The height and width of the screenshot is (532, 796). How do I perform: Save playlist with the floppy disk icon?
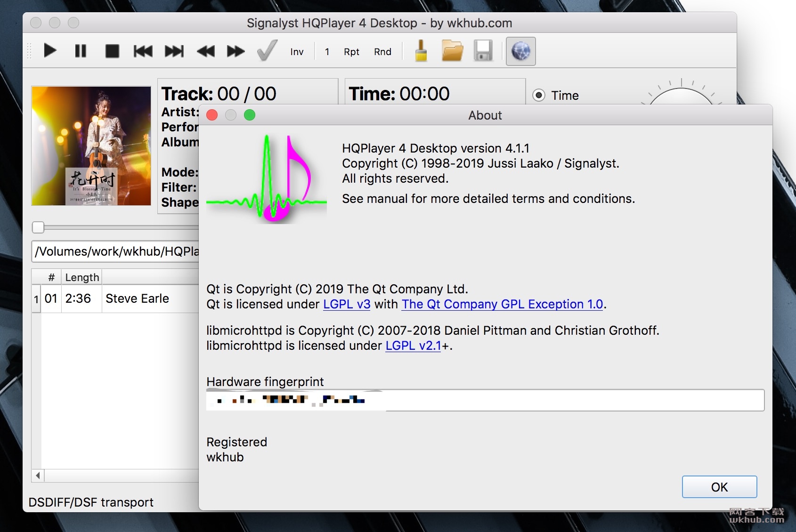tap(483, 51)
